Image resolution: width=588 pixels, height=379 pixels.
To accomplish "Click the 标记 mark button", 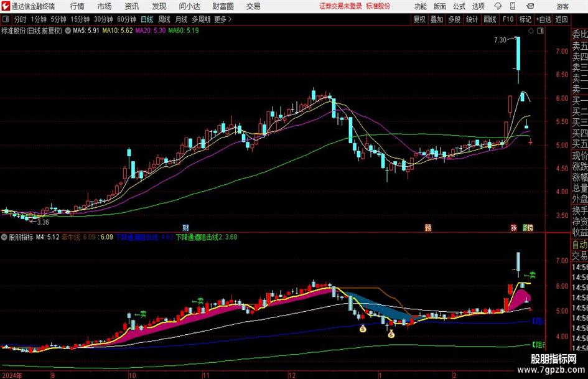I will coord(525,19).
